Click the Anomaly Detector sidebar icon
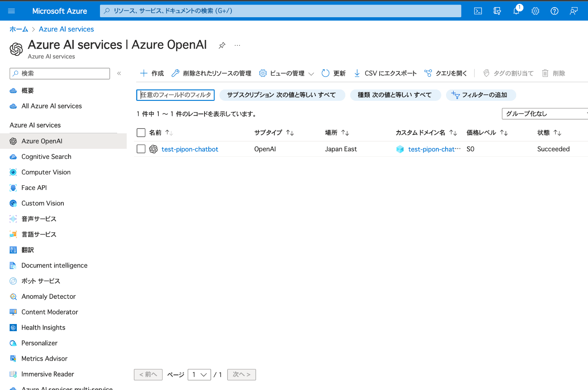The image size is (588, 390). point(13,297)
